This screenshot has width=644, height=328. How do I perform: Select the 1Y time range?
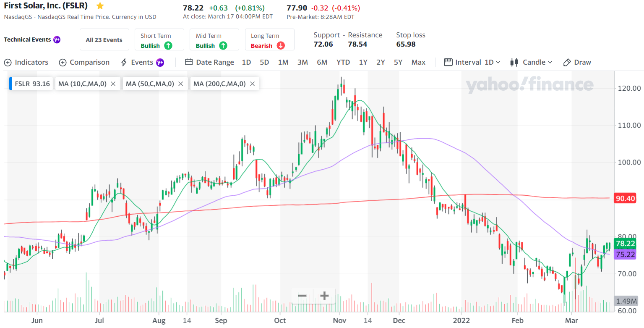pos(363,62)
